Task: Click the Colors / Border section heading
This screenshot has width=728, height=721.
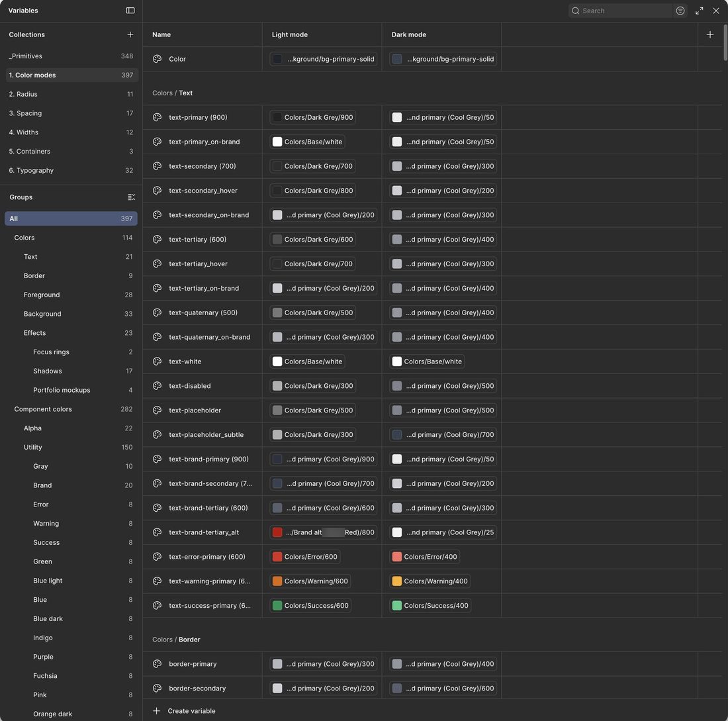Action: click(x=176, y=640)
